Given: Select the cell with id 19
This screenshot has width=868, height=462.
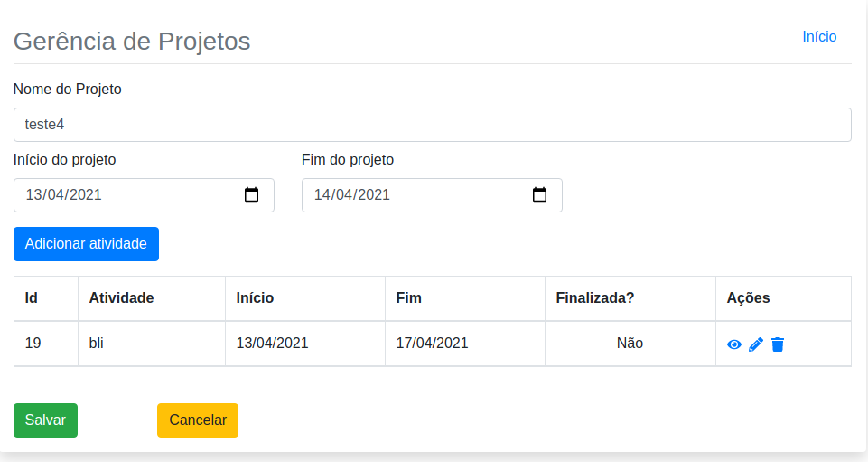Looking at the screenshot, I should pos(46,344).
